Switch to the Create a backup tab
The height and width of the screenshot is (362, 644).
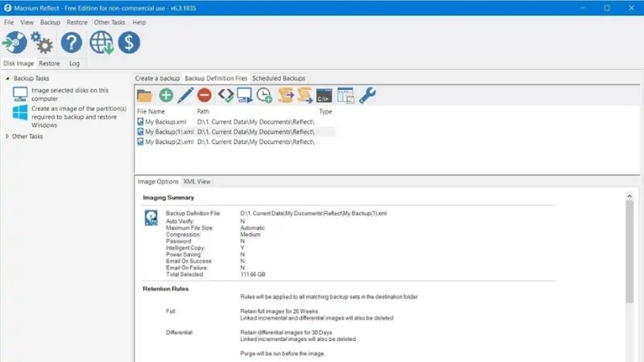[x=157, y=78]
